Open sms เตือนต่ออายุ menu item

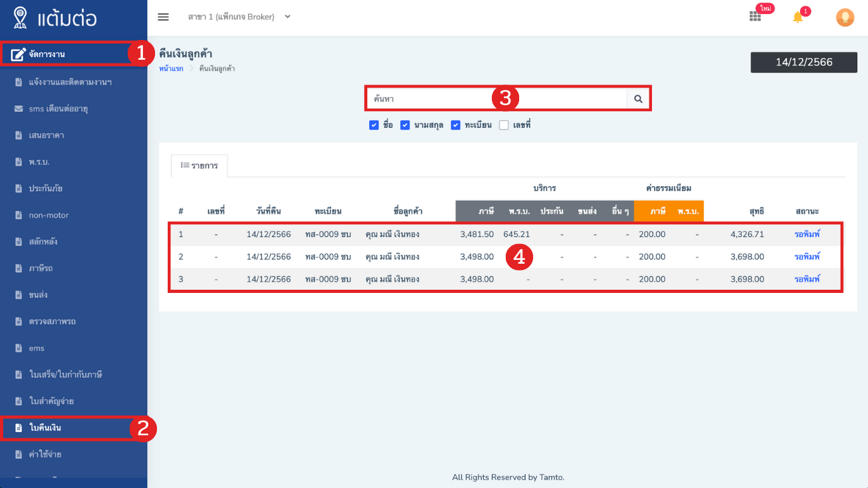(x=58, y=109)
